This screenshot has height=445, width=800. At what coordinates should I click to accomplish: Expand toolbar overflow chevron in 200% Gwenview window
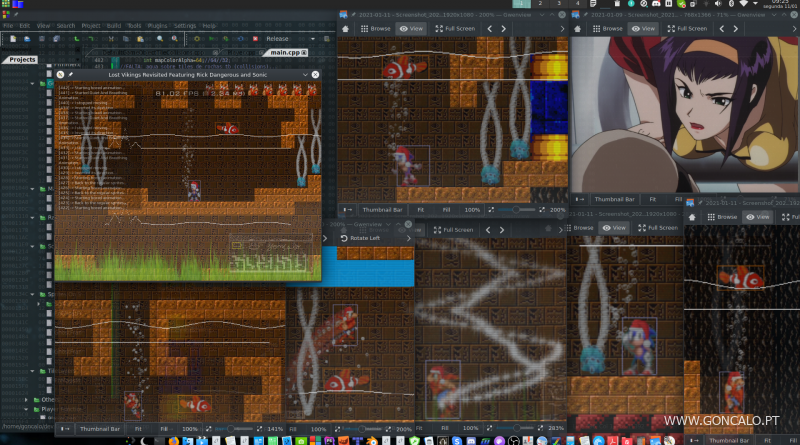click(x=562, y=29)
